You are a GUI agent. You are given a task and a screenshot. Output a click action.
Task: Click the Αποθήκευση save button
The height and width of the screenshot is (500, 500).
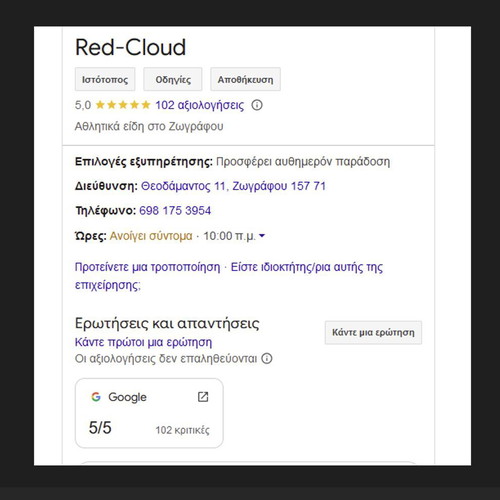click(245, 79)
